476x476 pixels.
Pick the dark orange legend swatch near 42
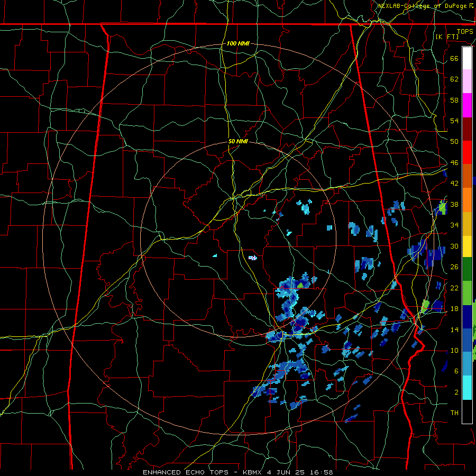point(467,176)
